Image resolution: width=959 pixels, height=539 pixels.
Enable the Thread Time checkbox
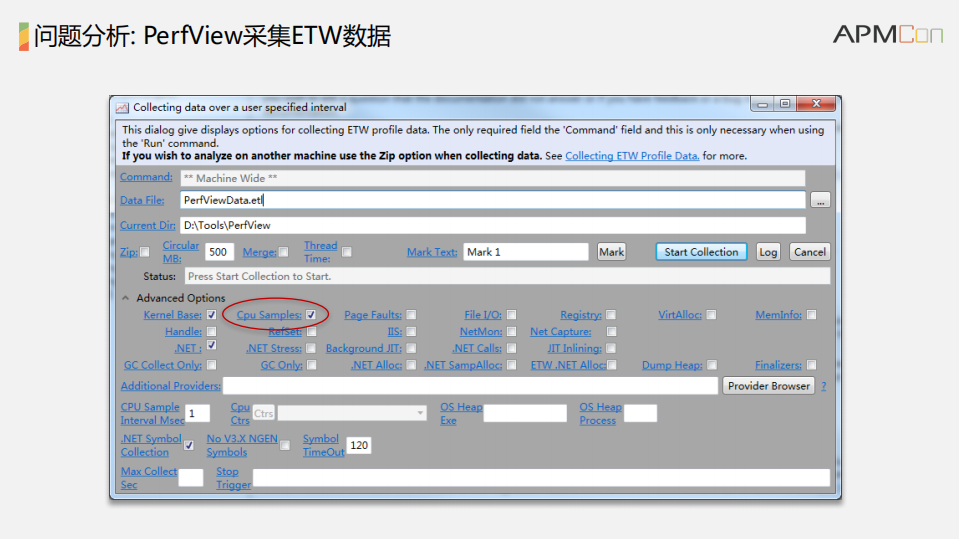[346, 252]
